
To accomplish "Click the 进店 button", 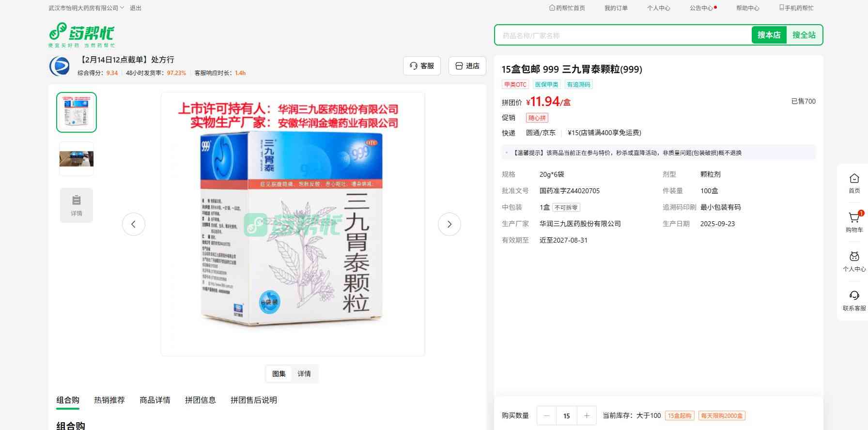I will [467, 66].
